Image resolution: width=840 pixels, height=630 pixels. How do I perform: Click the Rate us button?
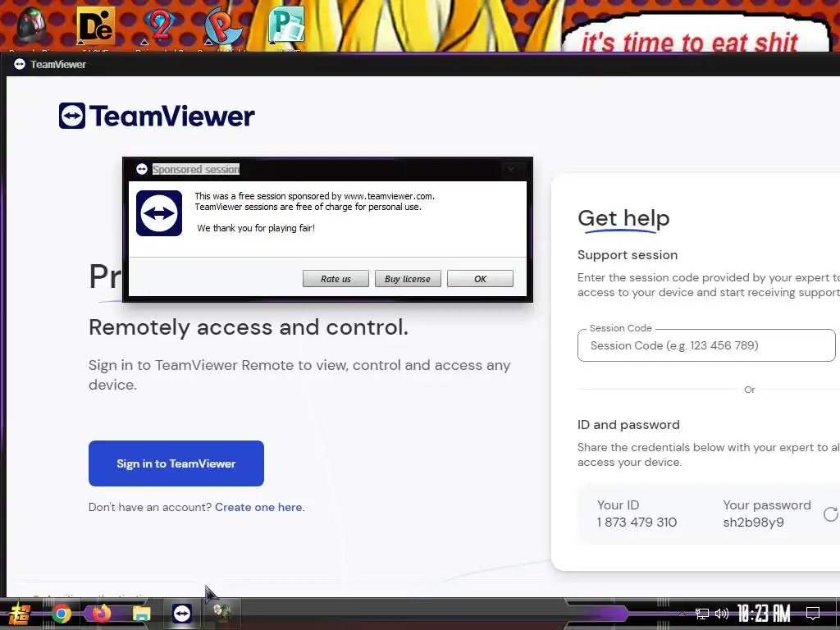pyautogui.click(x=336, y=279)
